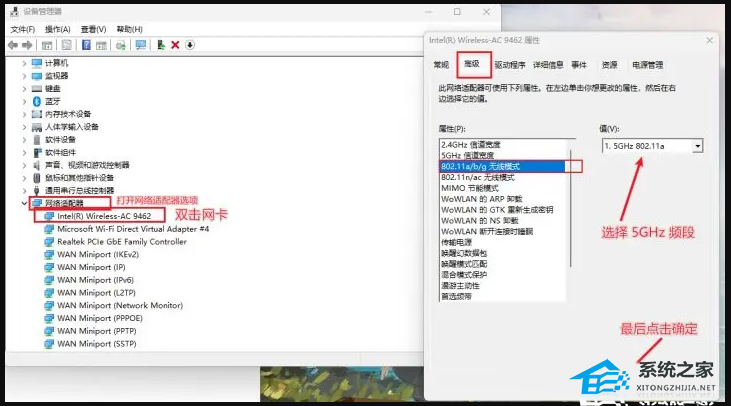Click the adapter icon of Realtek PCIe GbE Family Controller
Screen dimensions: 731x406
(49, 241)
